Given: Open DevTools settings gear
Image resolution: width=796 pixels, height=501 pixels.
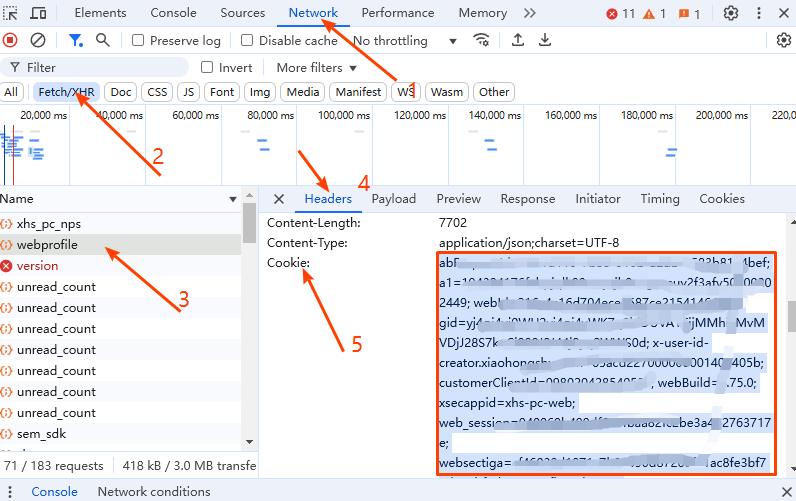Looking at the screenshot, I should click(731, 13).
